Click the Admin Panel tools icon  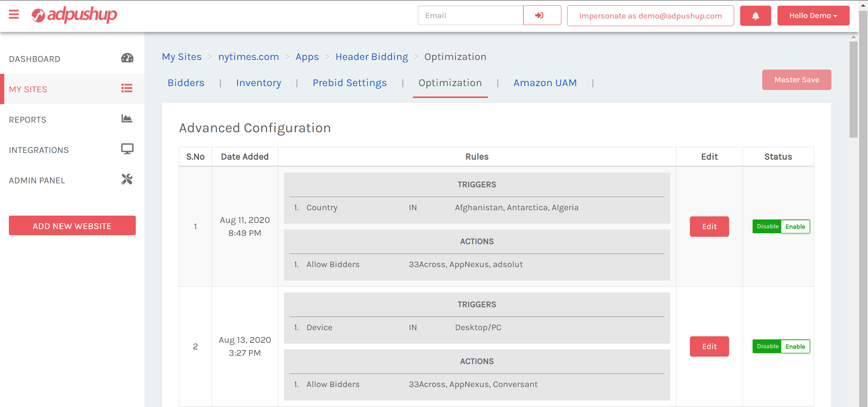(x=127, y=179)
